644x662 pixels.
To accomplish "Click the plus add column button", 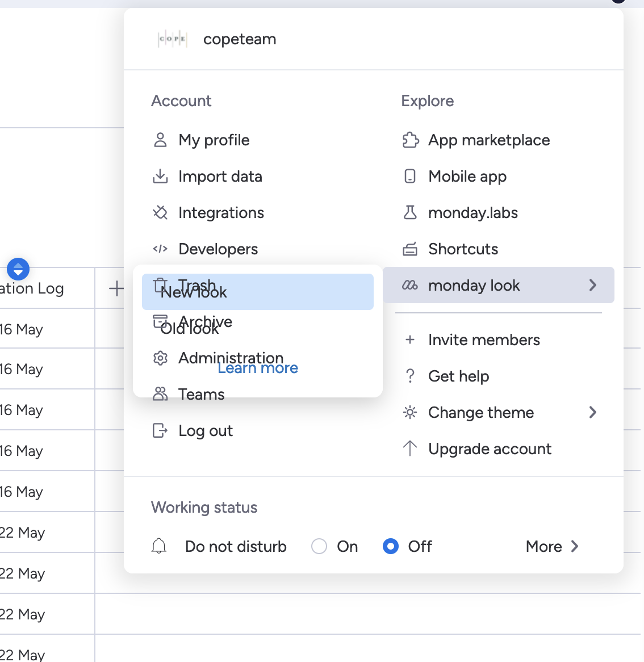I will (116, 288).
